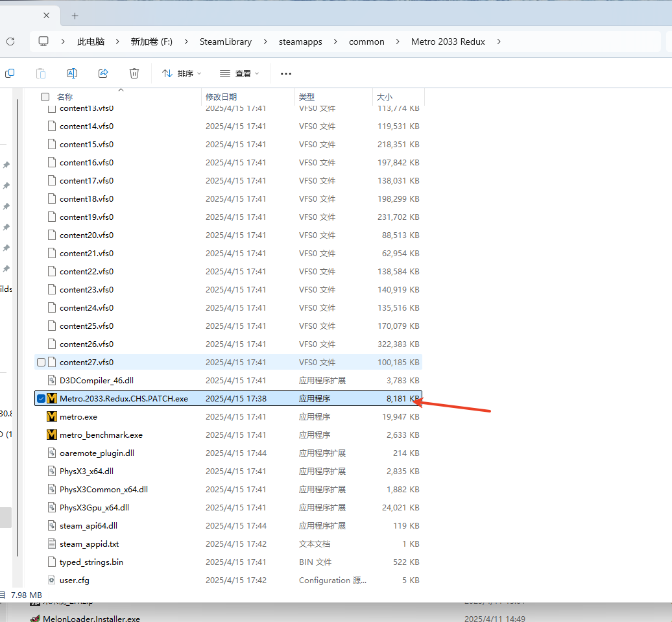The width and height of the screenshot is (672, 622).
Task: Select the content22.vfs0 file name
Action: tap(86, 271)
